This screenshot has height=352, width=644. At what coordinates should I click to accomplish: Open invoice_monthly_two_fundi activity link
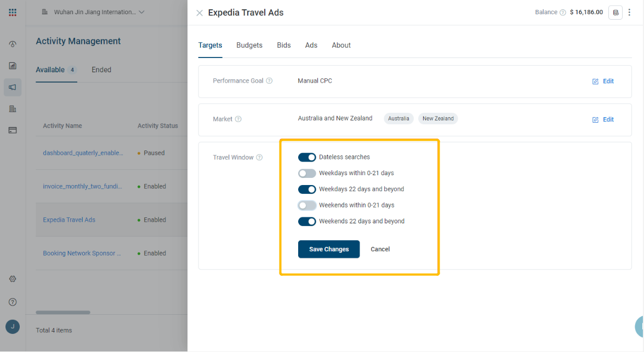pos(83,186)
